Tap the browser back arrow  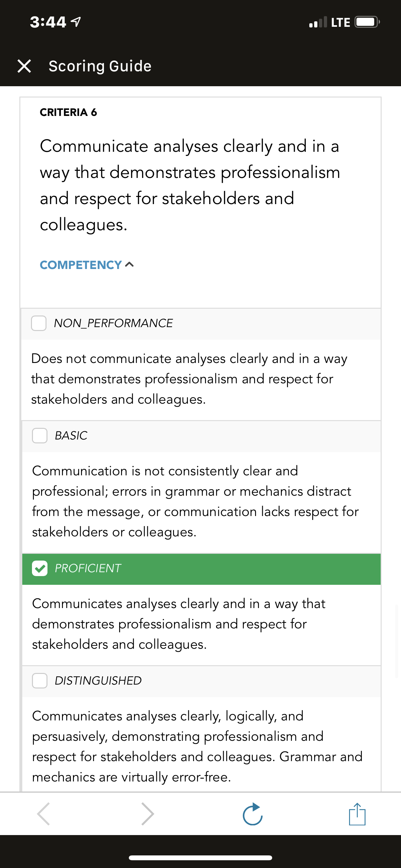pos(44,814)
